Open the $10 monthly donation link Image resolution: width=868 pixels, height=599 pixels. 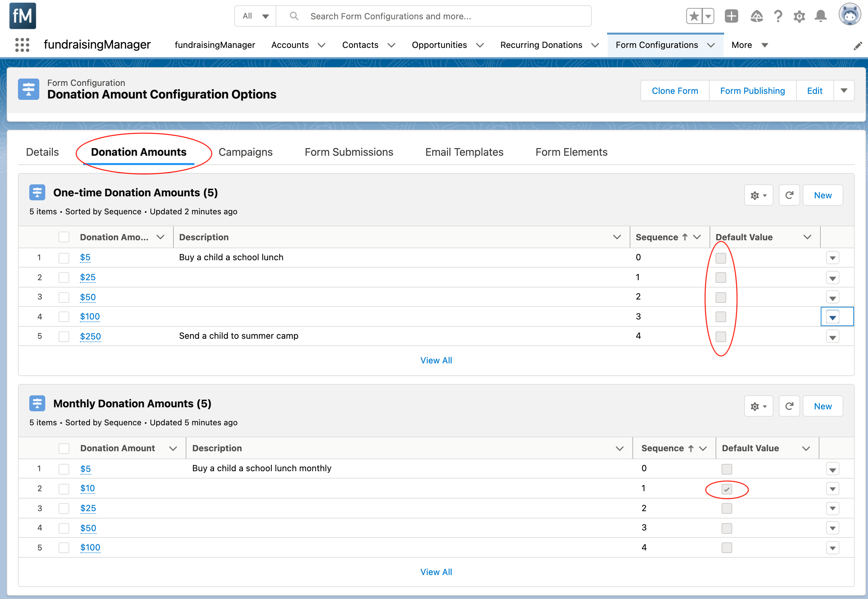[x=88, y=488]
